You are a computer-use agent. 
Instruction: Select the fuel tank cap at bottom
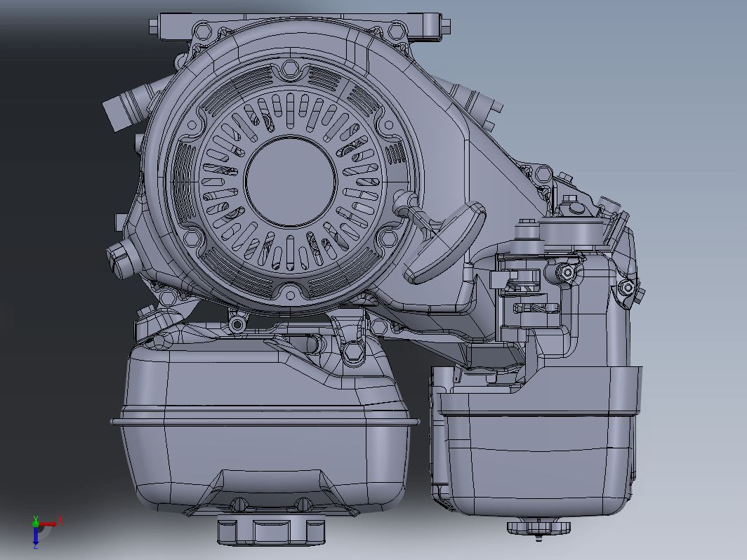click(x=272, y=530)
